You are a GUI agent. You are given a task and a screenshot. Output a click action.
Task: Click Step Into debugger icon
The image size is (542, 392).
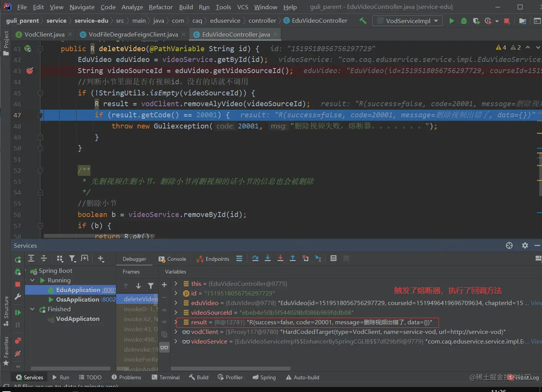click(x=268, y=259)
